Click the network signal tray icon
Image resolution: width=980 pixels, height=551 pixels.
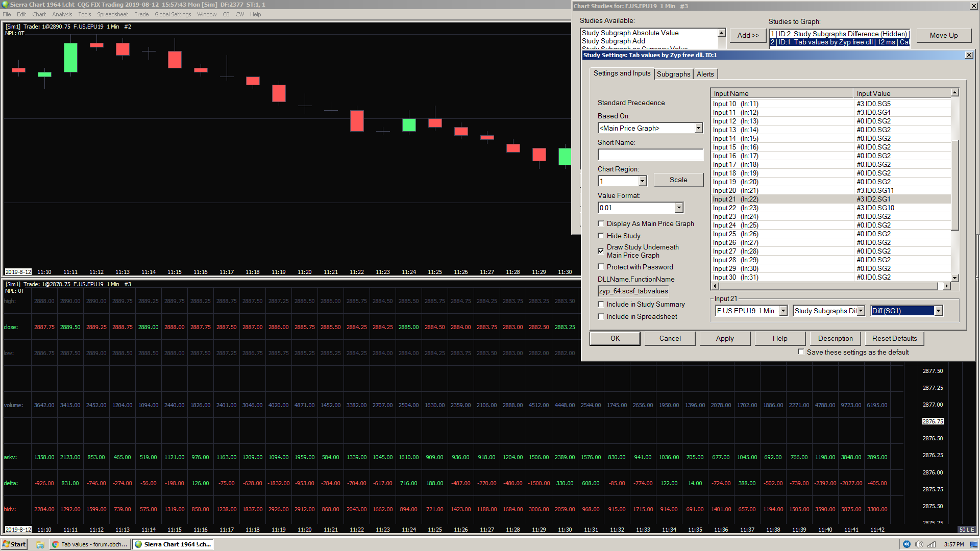932,544
